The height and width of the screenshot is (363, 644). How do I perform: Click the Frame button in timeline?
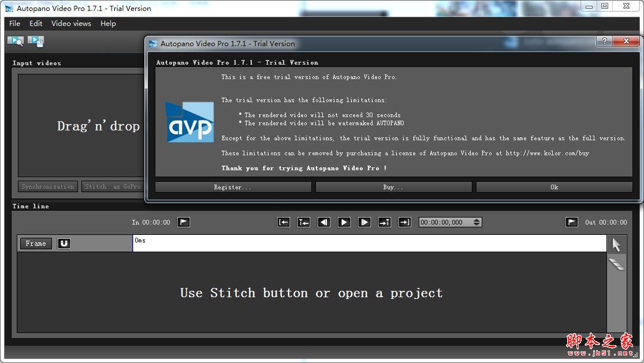(36, 244)
